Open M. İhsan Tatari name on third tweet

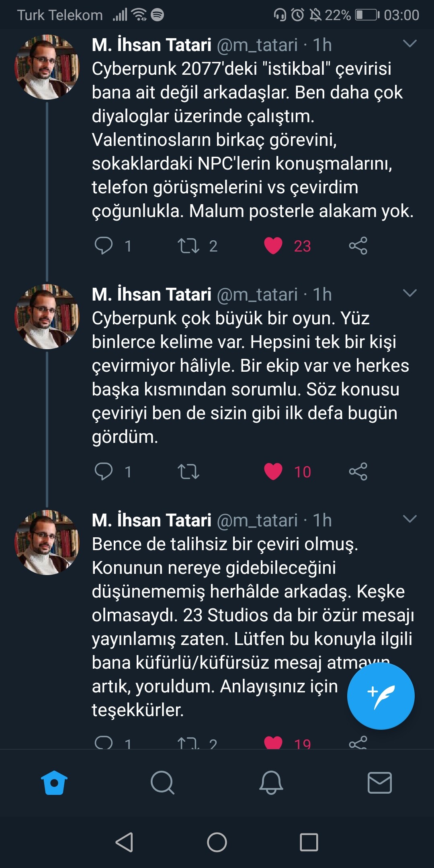point(151,520)
